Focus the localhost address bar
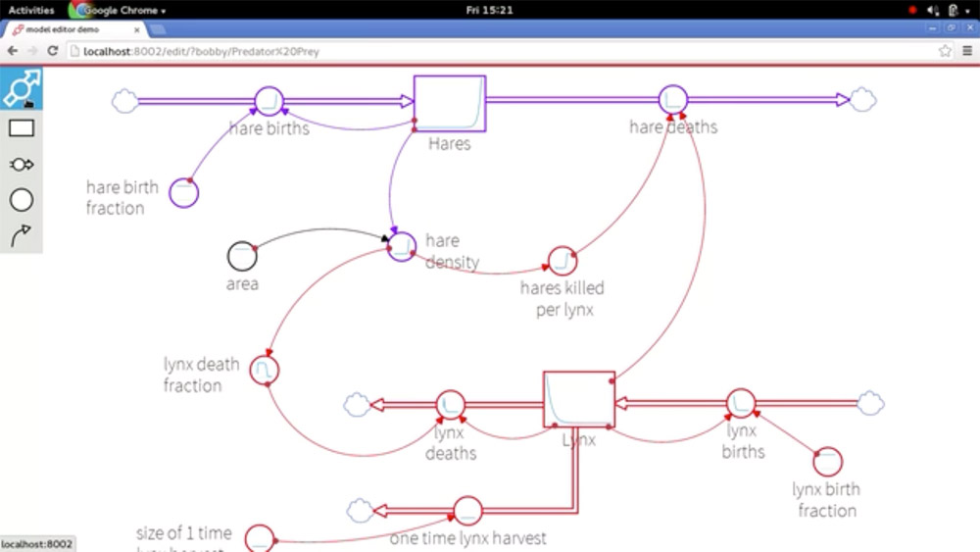Screen dimensions: 980x552 [500, 51]
